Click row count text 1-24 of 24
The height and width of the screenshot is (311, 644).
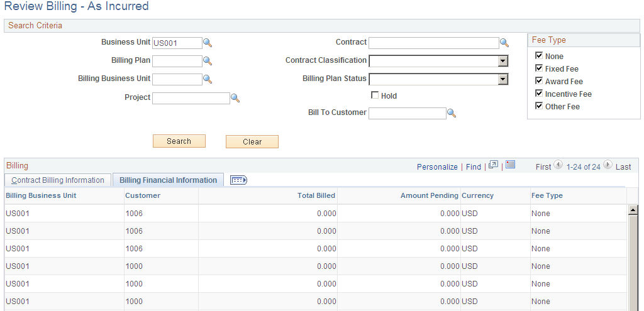click(583, 167)
